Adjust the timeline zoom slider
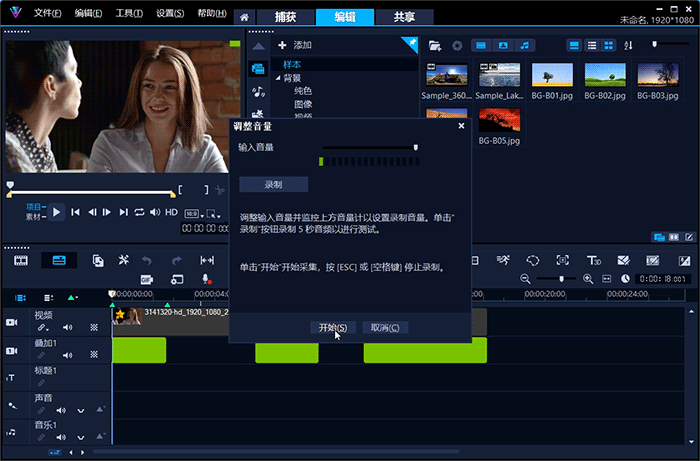This screenshot has height=461, width=700. pos(561,279)
